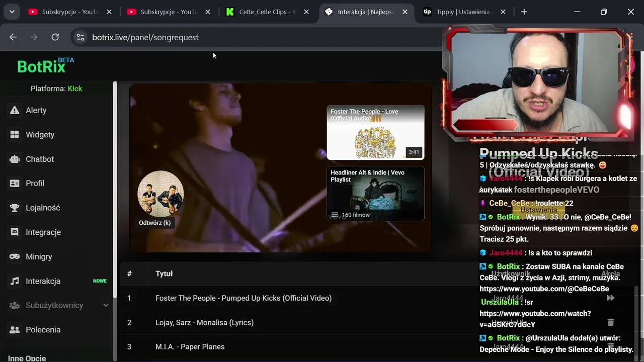Click the browser forward arrow

[x=34, y=37]
